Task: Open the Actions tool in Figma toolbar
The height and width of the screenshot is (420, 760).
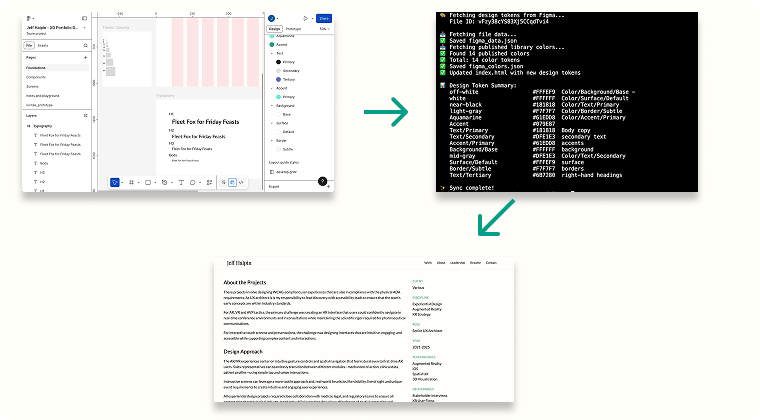Action: coord(209,183)
